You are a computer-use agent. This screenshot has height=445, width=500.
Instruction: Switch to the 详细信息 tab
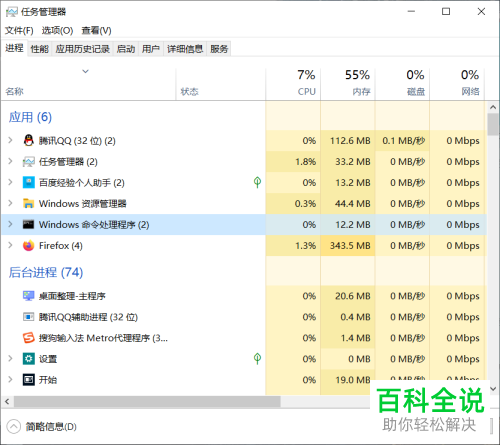[x=185, y=49]
